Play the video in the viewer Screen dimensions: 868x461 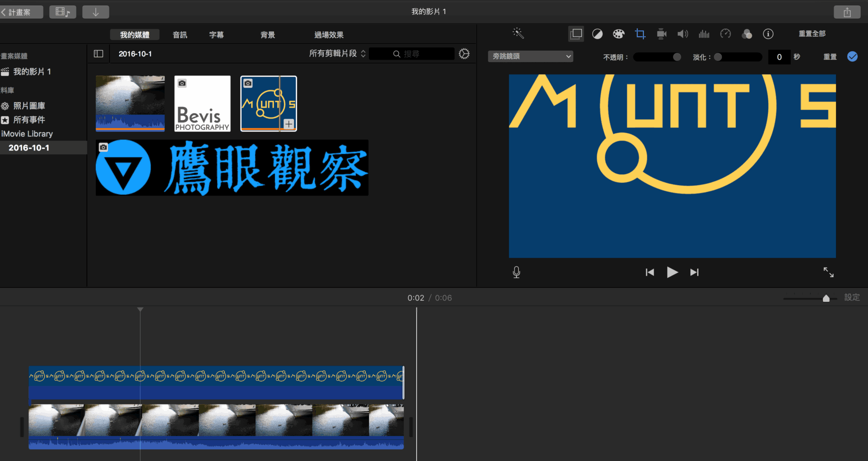click(x=672, y=272)
